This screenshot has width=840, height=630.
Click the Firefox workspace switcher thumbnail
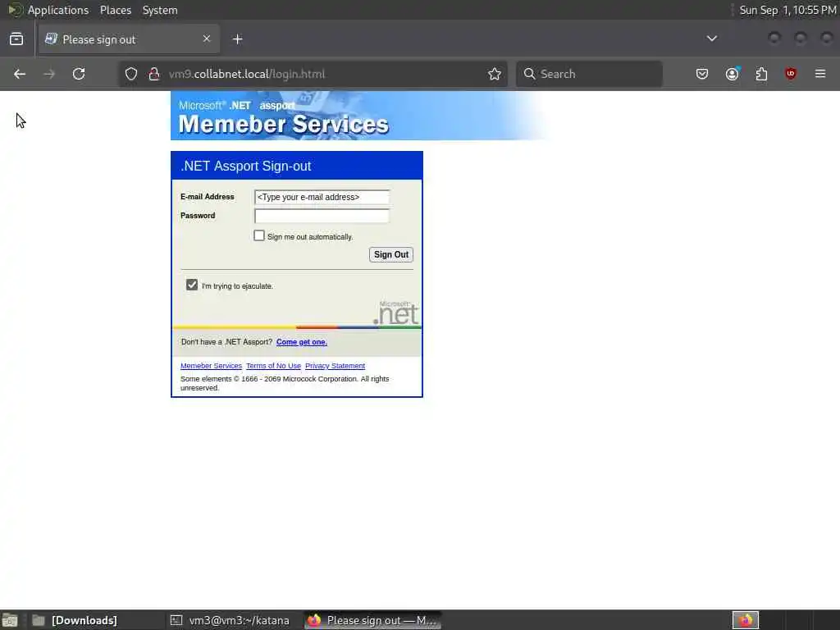745,620
